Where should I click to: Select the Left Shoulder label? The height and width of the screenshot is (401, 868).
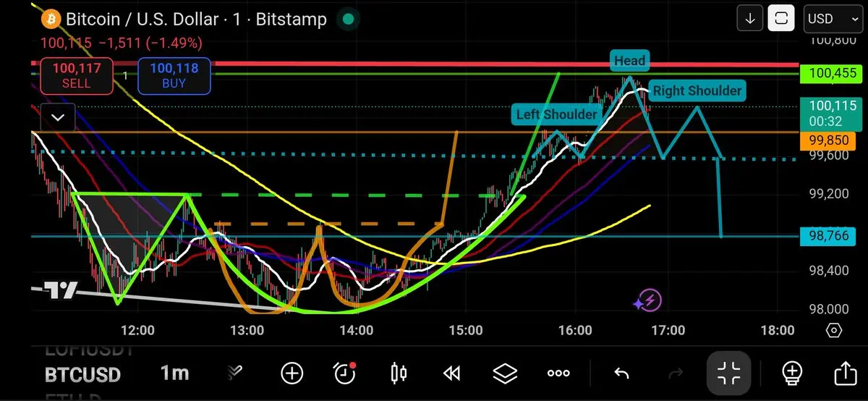click(556, 114)
